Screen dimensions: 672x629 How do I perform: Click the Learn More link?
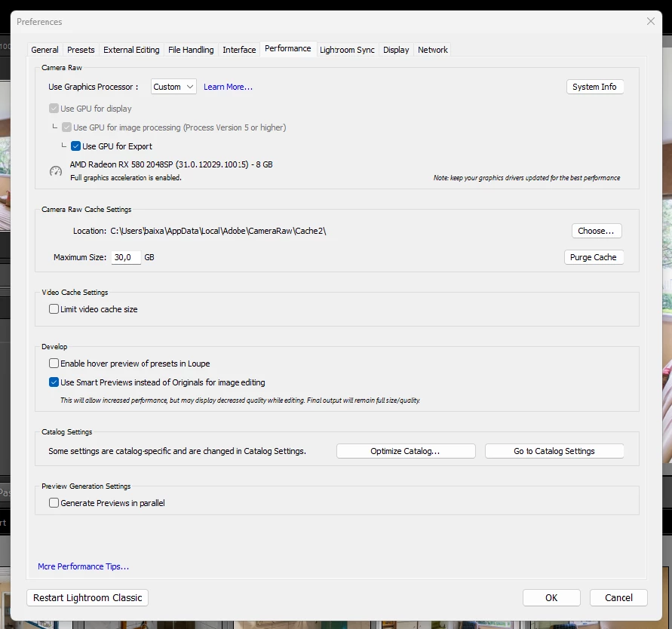click(228, 87)
